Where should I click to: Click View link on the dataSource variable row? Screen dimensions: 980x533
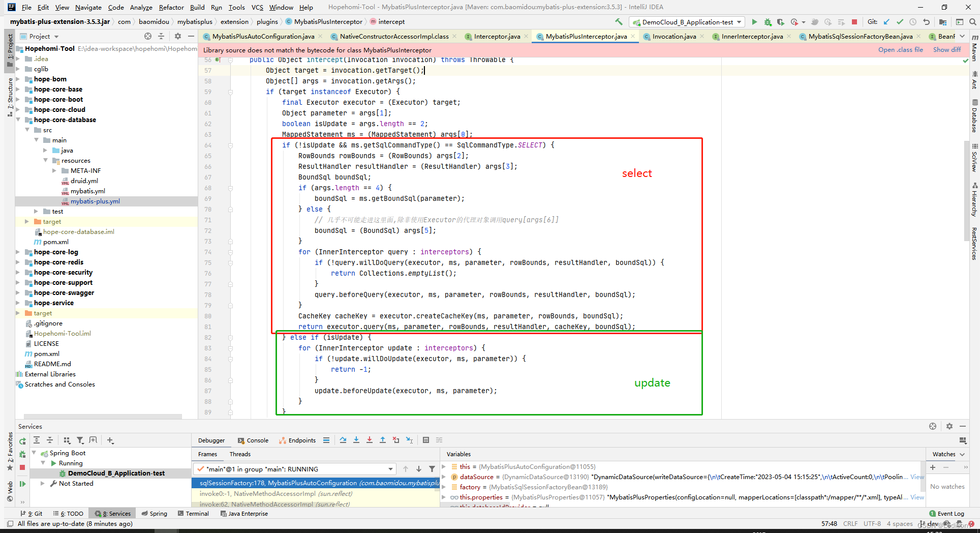click(917, 477)
